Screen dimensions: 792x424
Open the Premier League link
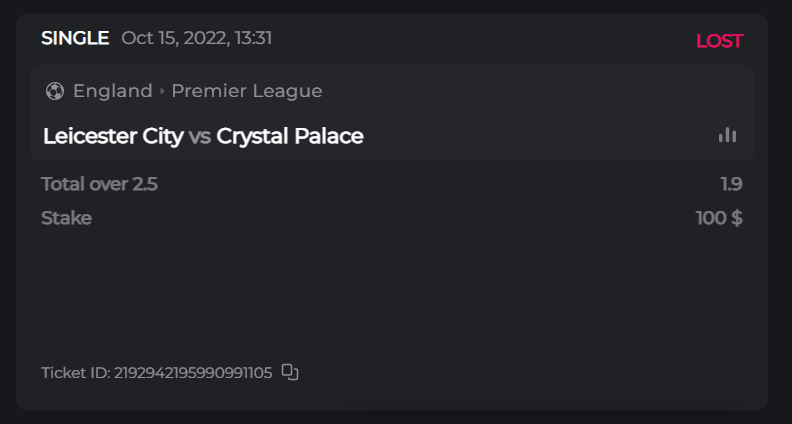point(247,91)
